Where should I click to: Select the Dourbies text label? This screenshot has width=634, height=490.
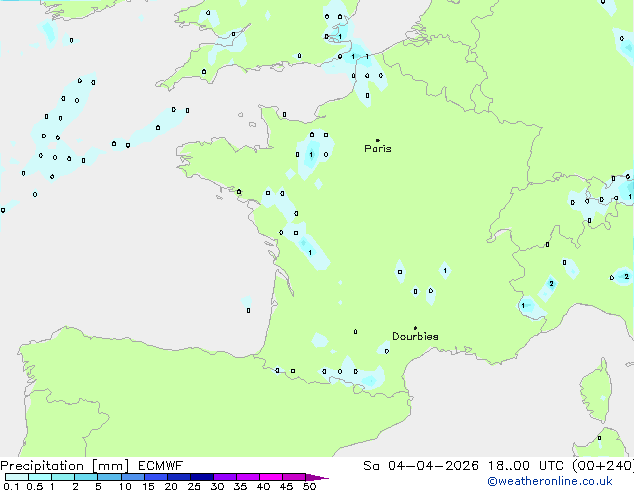415,337
